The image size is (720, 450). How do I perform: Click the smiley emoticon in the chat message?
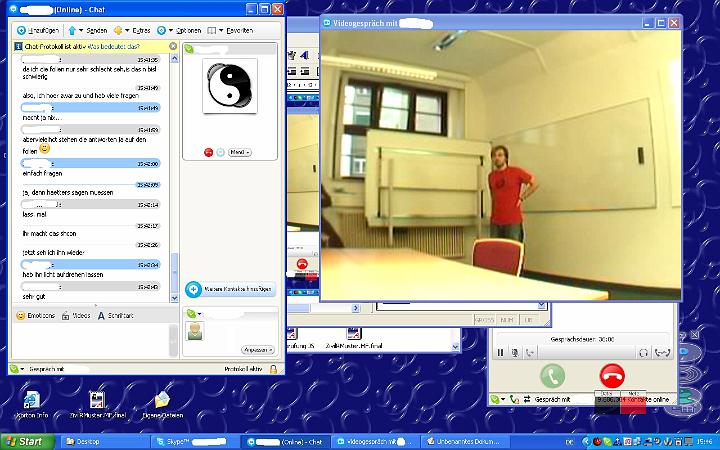45,148
